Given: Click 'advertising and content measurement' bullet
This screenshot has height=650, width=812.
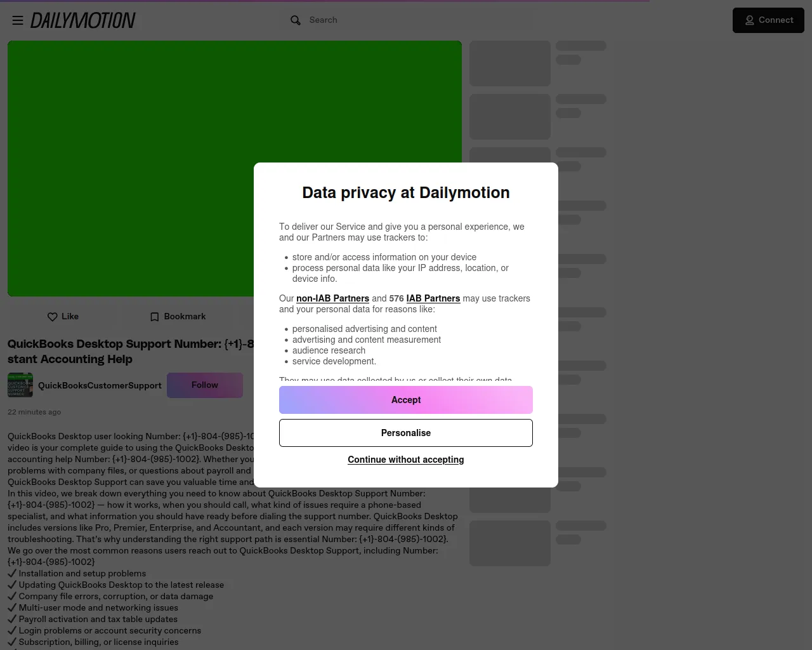Looking at the screenshot, I should tap(367, 340).
